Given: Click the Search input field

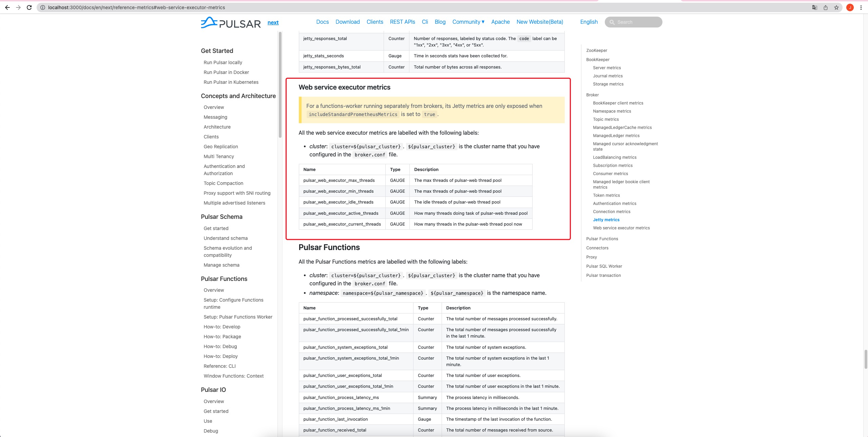Looking at the screenshot, I should (x=636, y=22).
